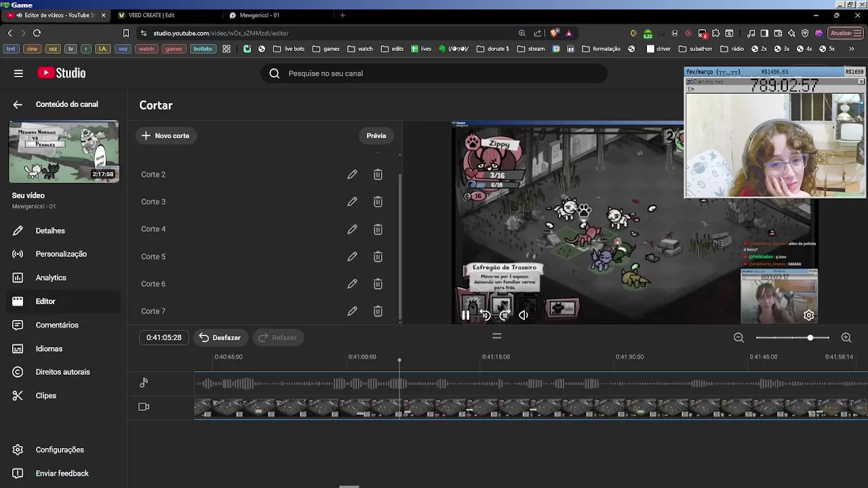This screenshot has width=868, height=488.
Task: Focus the Pesquise no seu canal search field
Action: 434,73
